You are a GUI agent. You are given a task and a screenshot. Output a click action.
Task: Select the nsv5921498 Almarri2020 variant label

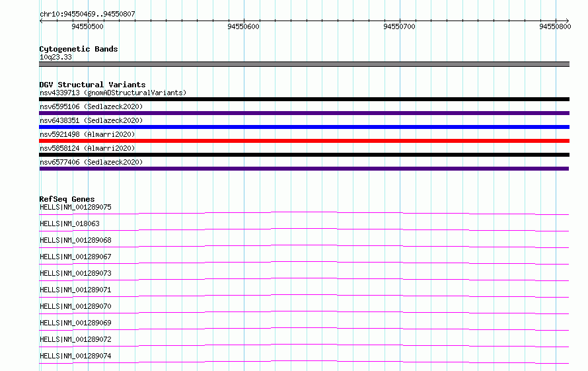pos(87,134)
